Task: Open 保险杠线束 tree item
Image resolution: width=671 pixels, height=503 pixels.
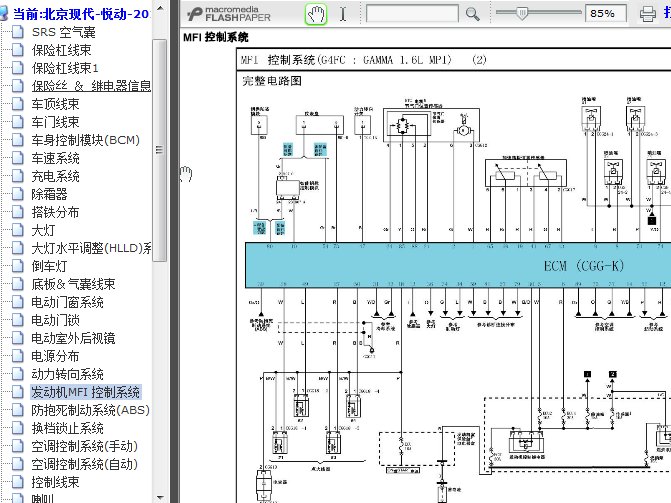Action: pyautogui.click(x=61, y=50)
